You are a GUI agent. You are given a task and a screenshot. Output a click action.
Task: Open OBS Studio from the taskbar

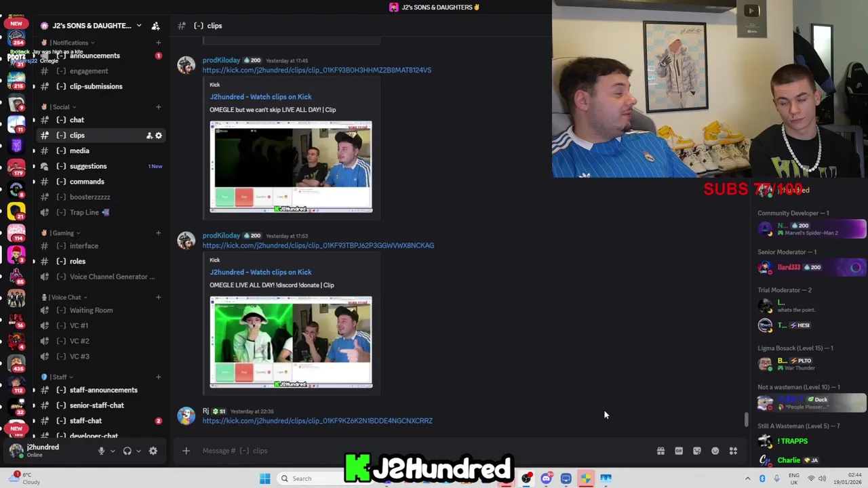[x=526, y=479]
